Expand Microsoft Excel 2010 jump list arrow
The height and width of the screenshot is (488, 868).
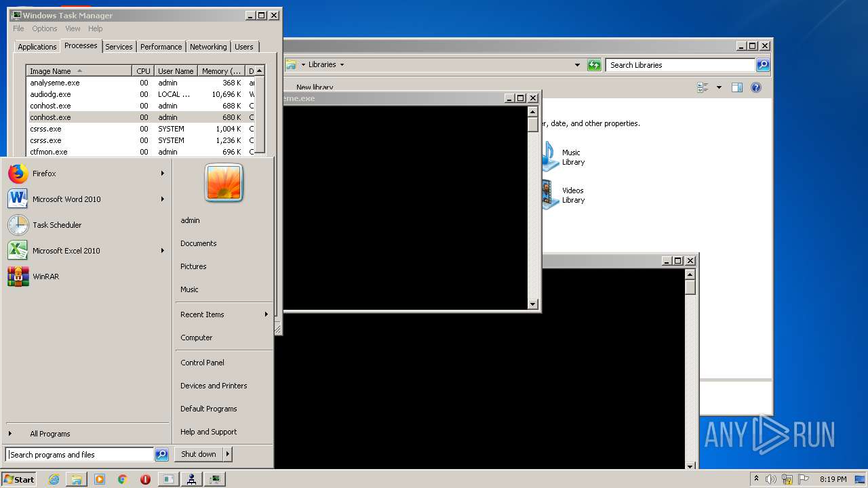pos(163,251)
